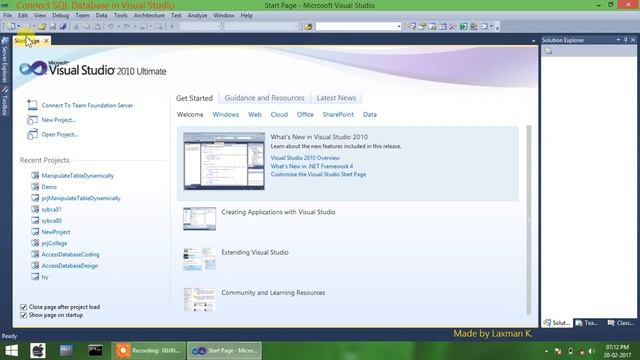Viewport: 640px width, 360px height.
Task: Open the Tools menu
Action: click(120, 16)
